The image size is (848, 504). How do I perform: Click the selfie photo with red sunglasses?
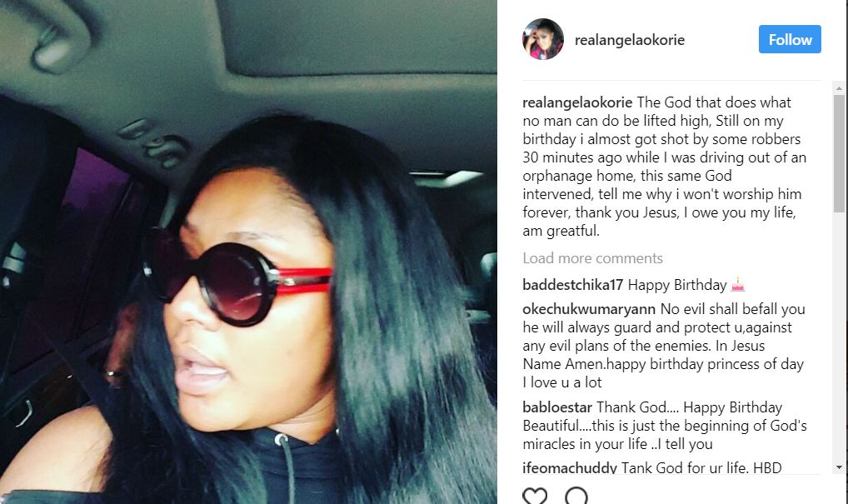(248, 252)
